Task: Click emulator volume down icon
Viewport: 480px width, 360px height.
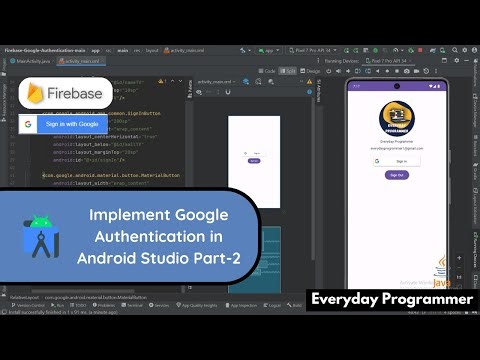Action: click(x=348, y=71)
